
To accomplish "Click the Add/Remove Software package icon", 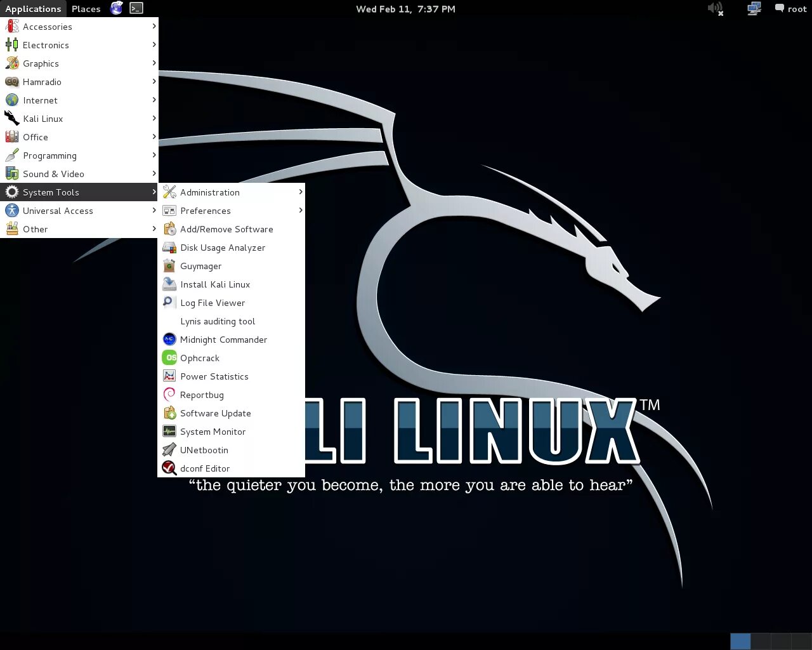I will [x=169, y=229].
